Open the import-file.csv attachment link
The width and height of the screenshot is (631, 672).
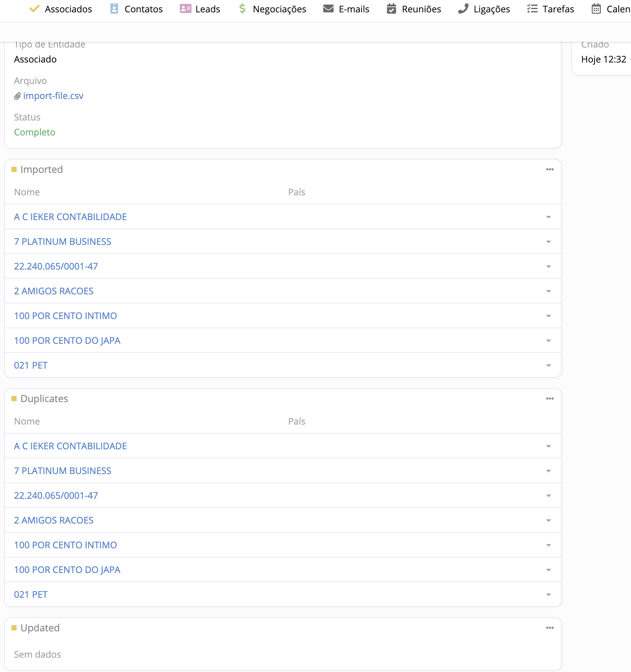(53, 96)
